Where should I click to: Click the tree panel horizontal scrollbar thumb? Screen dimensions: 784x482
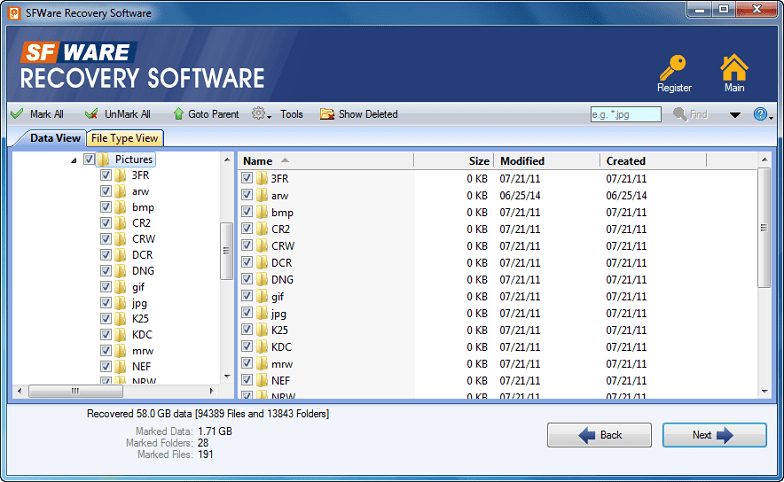coord(76,390)
